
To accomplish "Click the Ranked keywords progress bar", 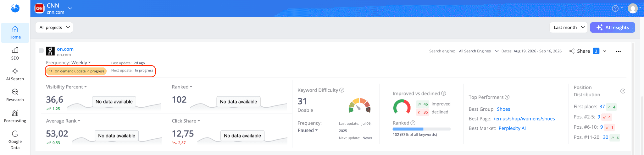I will [421, 129].
